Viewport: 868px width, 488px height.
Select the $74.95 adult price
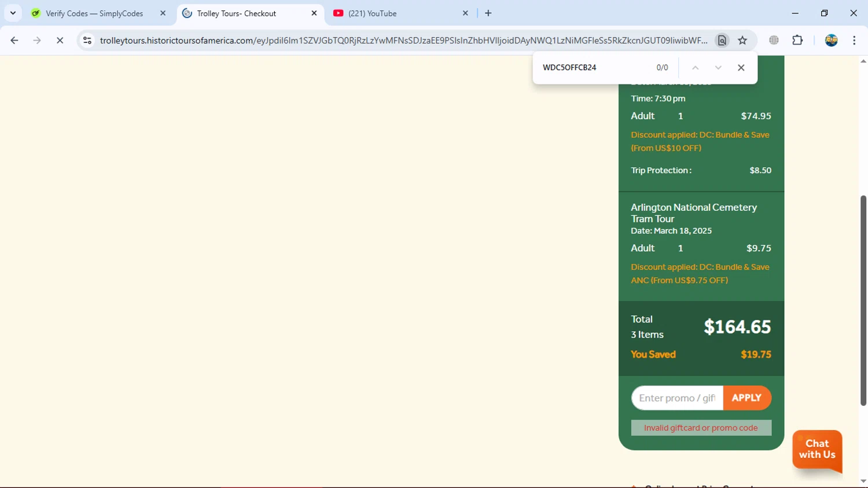click(x=756, y=116)
